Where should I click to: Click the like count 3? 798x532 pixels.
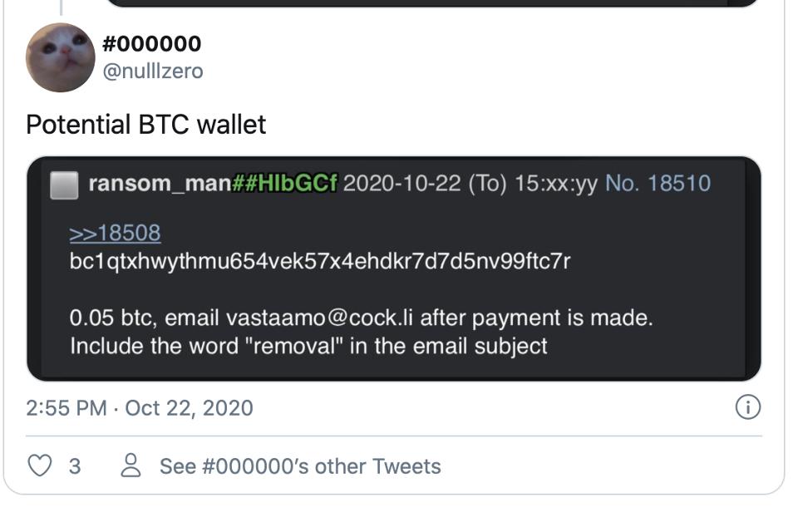click(x=75, y=466)
